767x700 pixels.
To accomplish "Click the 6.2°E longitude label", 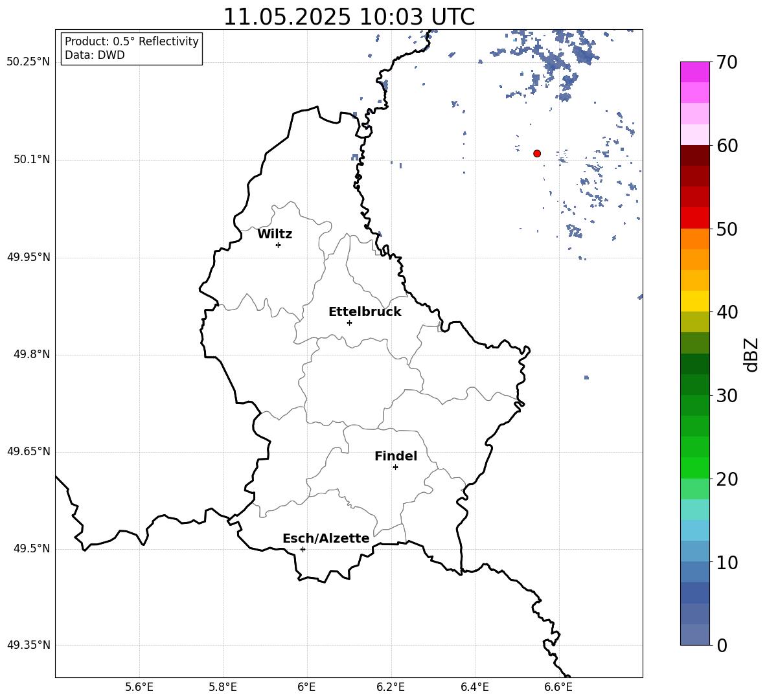I will click(391, 687).
